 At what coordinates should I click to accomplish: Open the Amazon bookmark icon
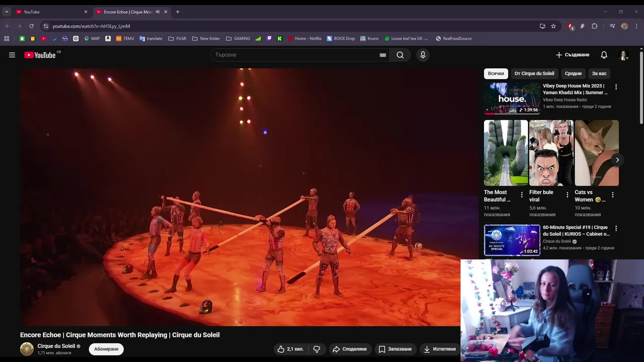tap(108, 38)
